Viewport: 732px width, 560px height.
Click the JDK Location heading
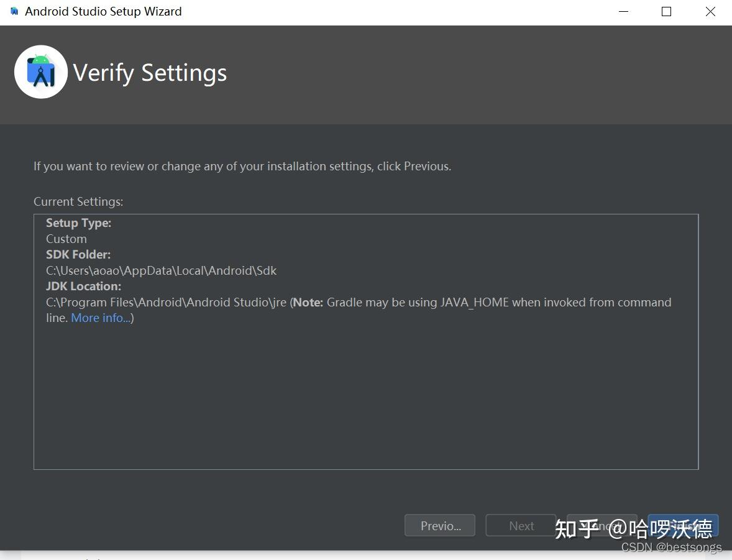point(83,287)
